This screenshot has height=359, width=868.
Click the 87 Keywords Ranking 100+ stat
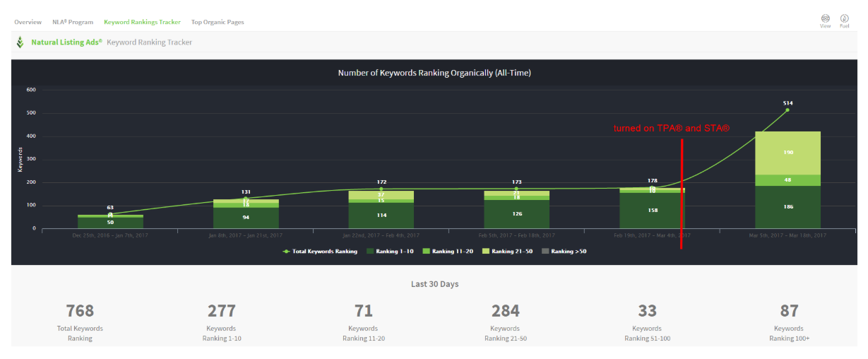(x=789, y=322)
